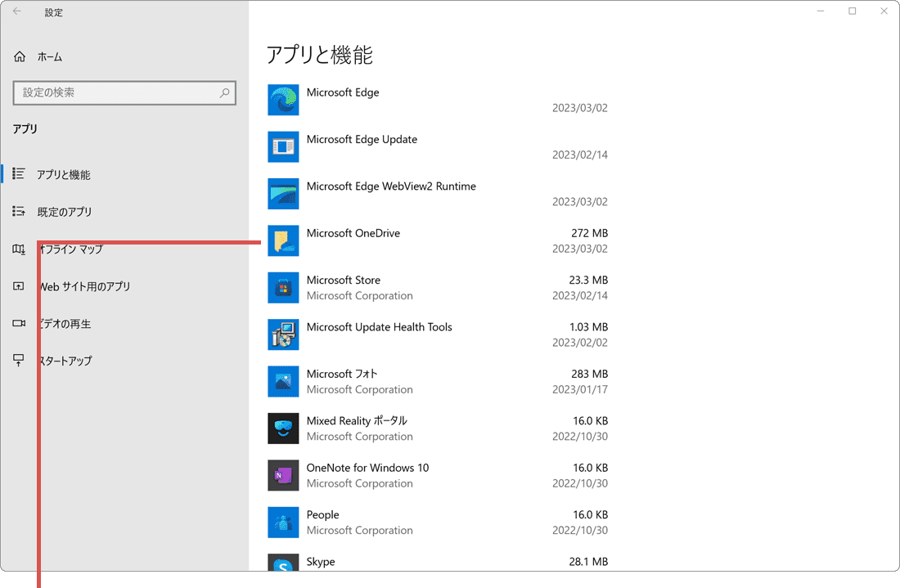Click the People app icon
Image resolution: width=900 pixels, height=588 pixels.
283,522
